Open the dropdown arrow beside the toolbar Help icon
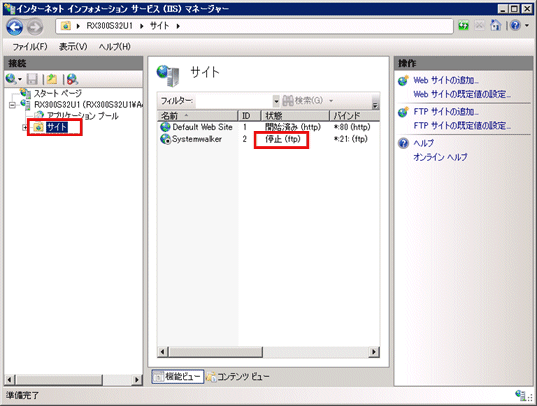Image resolution: width=537 pixels, height=406 pixels. click(x=527, y=25)
